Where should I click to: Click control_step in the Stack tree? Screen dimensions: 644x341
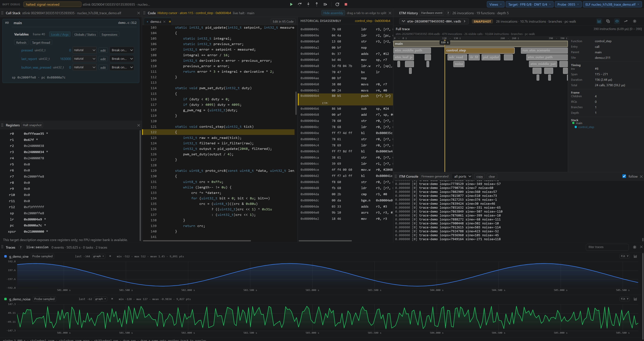pos(586,127)
